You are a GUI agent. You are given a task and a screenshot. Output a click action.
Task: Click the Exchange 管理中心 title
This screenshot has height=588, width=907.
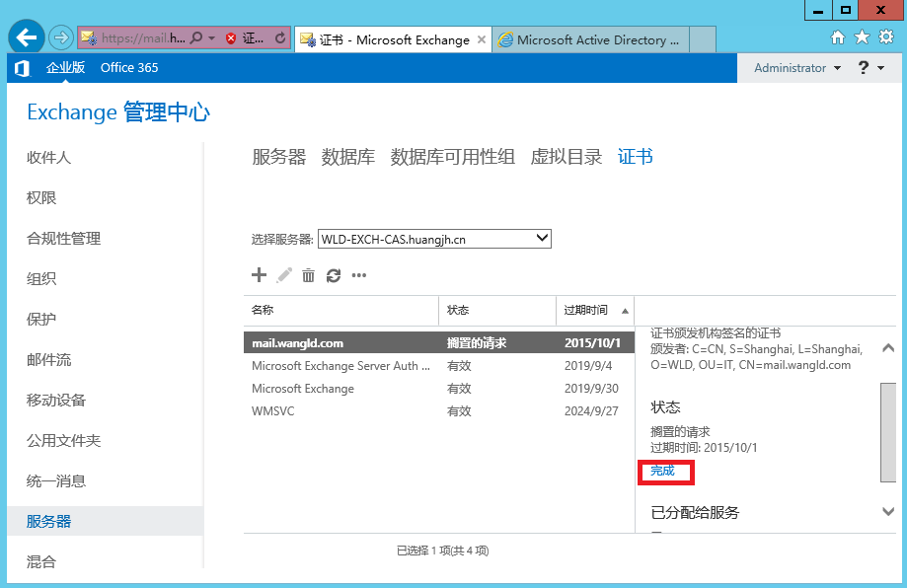coord(118,112)
